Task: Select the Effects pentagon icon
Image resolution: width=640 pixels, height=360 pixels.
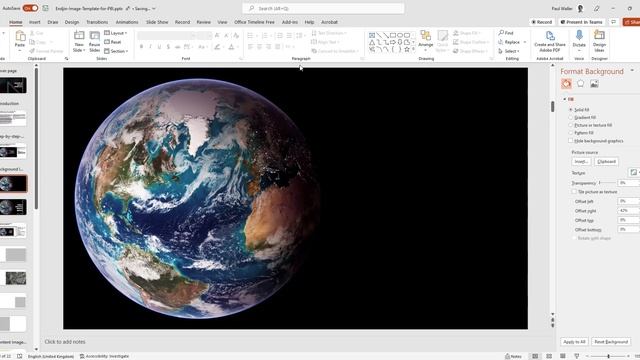Action: [580, 84]
